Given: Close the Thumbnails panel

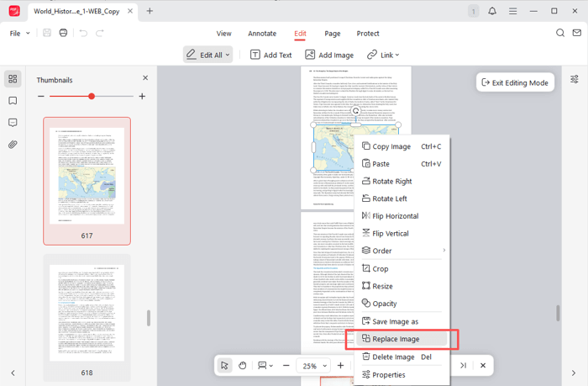Looking at the screenshot, I should coord(145,77).
